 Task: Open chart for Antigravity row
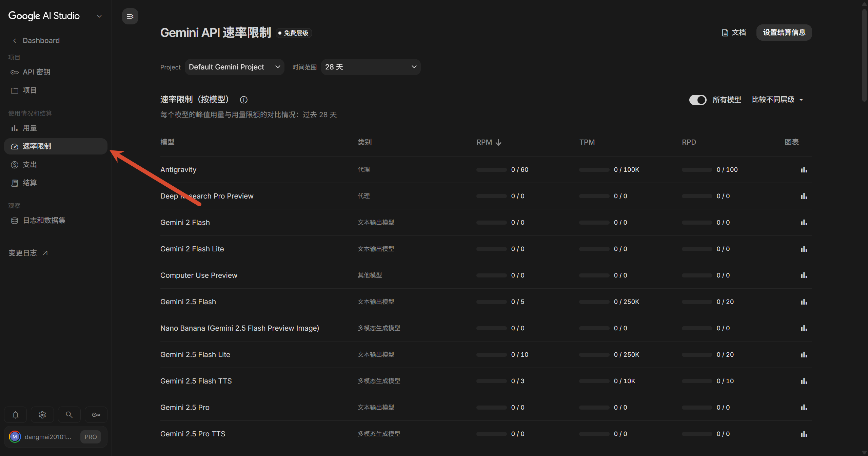804,170
